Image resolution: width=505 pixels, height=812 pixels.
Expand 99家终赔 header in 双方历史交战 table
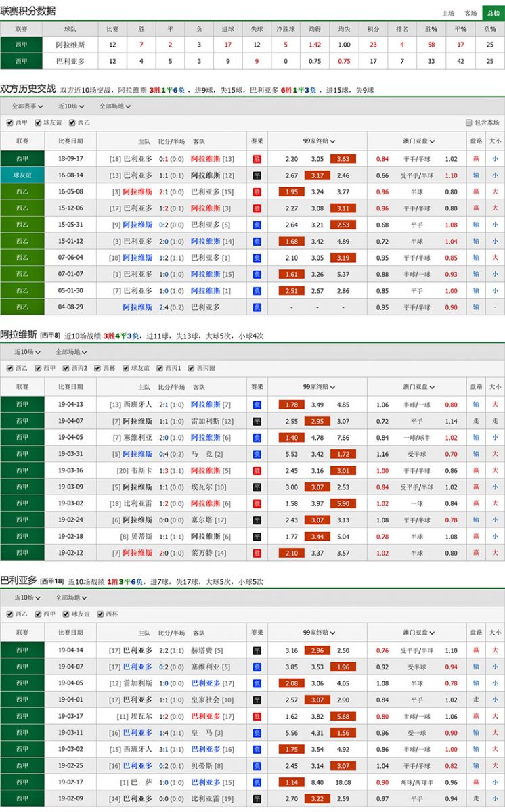(x=318, y=141)
